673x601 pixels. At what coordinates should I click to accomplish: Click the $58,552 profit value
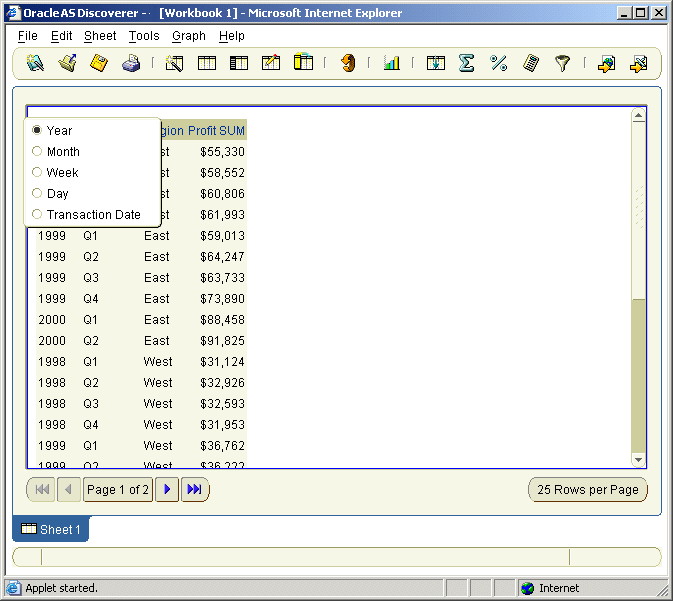pos(222,173)
